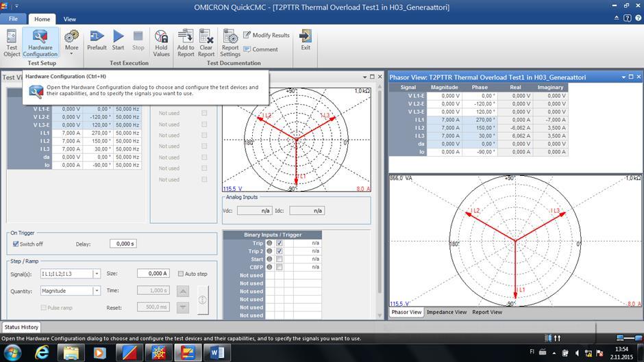Viewport: 644px width, 362px height.
Task: Open the File menu
Action: tap(13, 19)
